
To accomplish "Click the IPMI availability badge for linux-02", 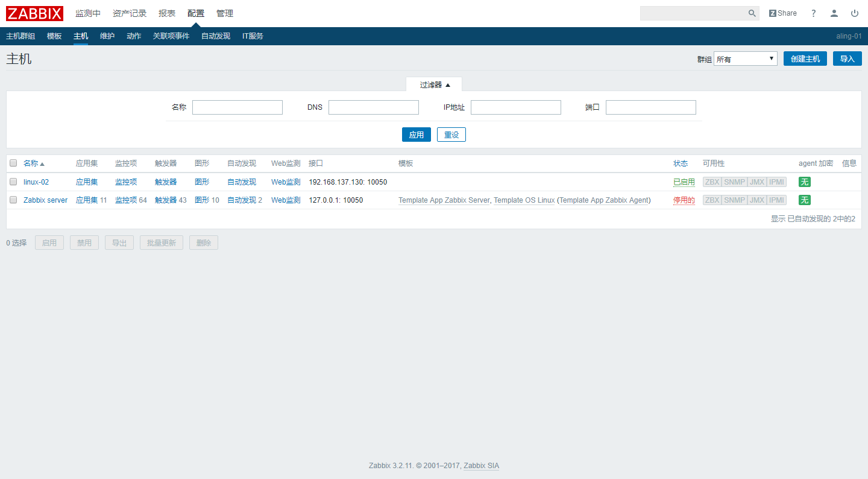I will pyautogui.click(x=776, y=182).
